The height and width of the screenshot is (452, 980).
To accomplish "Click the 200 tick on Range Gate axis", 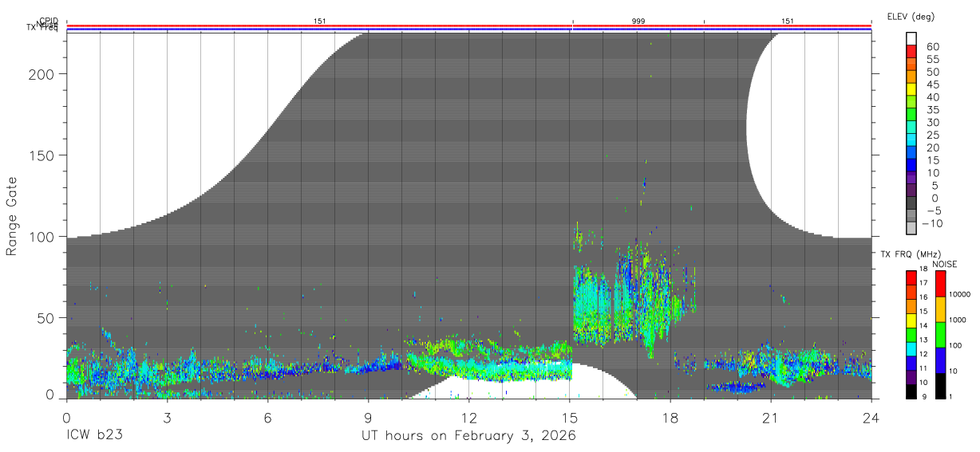I will pos(43,73).
